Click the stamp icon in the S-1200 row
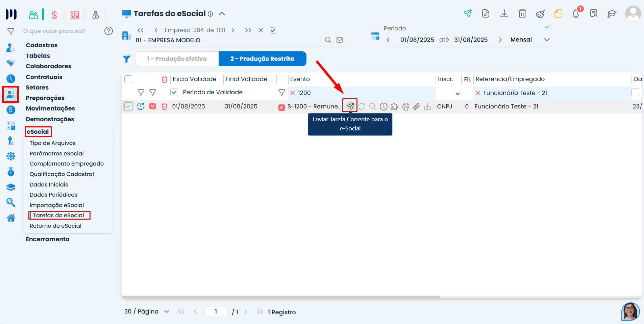This screenshot has width=644, height=324. [406, 106]
